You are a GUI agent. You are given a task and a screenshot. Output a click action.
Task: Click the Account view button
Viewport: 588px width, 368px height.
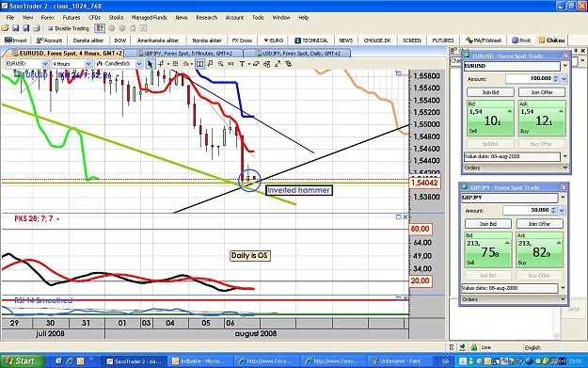[49, 40]
